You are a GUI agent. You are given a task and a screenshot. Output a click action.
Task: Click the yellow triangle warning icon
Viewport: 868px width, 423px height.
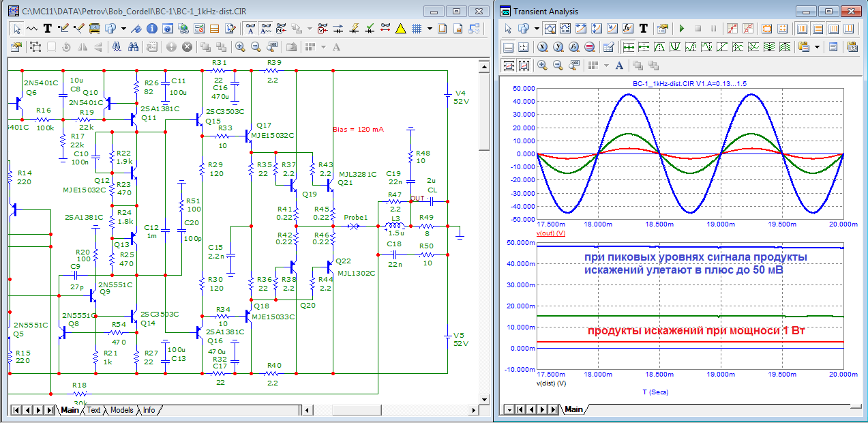(400, 29)
